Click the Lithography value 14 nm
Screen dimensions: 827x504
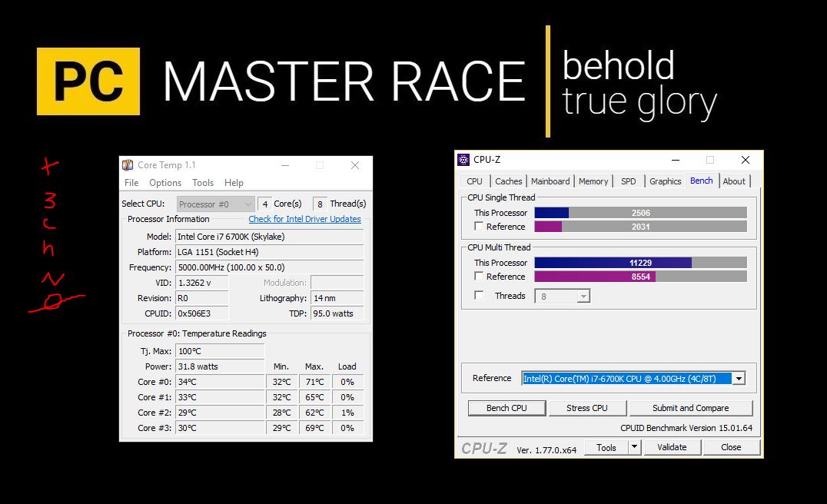(337, 298)
